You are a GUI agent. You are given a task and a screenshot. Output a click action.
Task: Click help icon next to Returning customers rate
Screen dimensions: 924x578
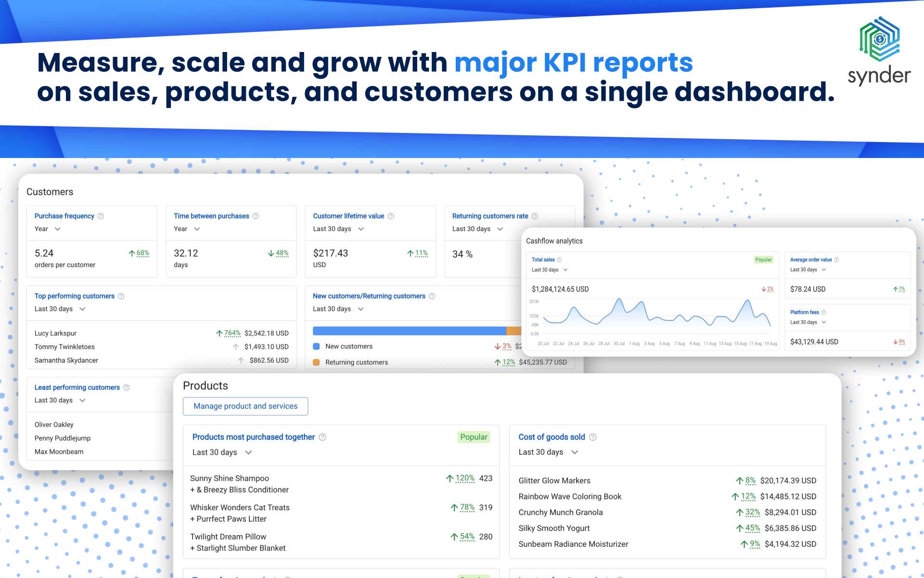[535, 216]
